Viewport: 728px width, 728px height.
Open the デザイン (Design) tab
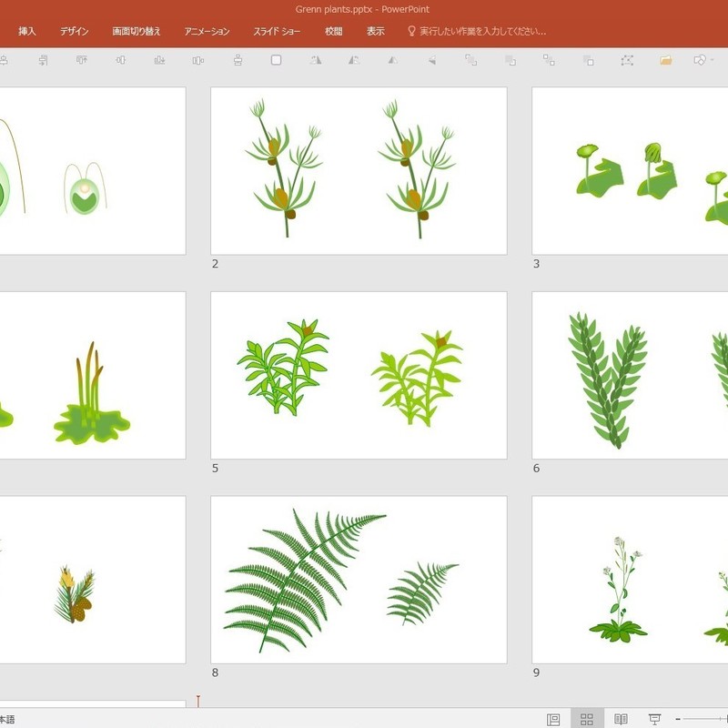click(75, 31)
